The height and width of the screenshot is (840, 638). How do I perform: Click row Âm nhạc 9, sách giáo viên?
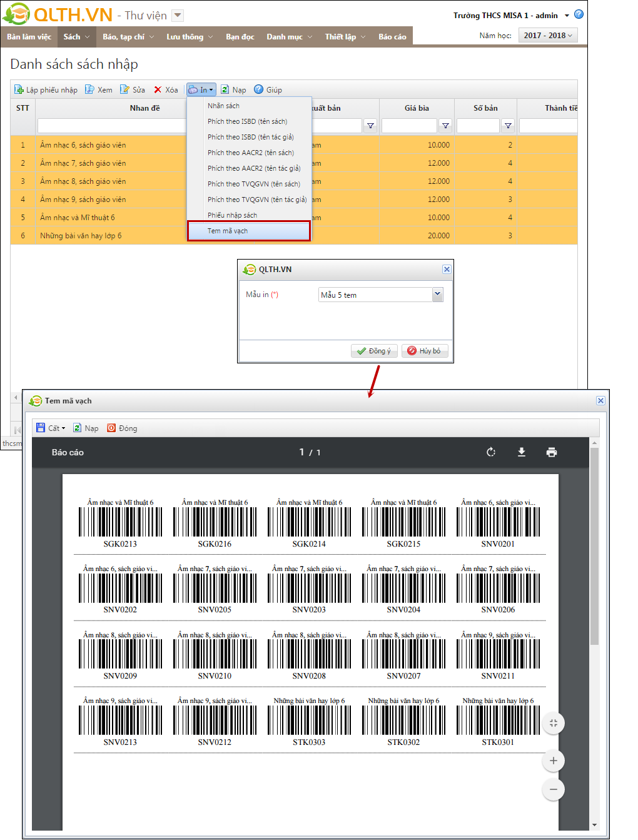coord(294,199)
